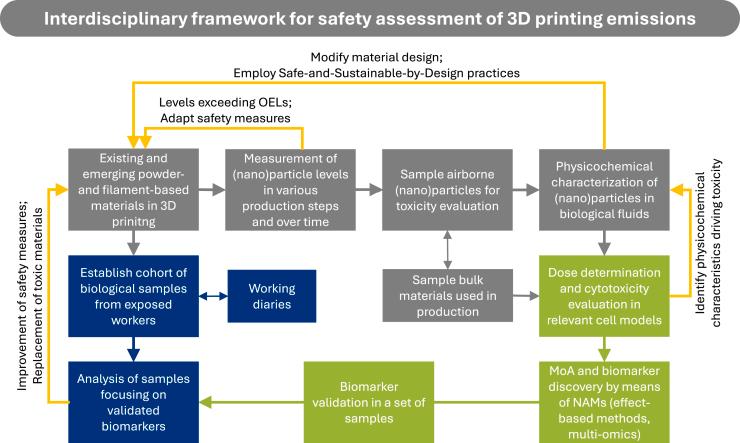Click the 'Interdisciplinary framework for safety assessment' title banner
Viewport: 740px width, 443px height.
pyautogui.click(x=370, y=18)
